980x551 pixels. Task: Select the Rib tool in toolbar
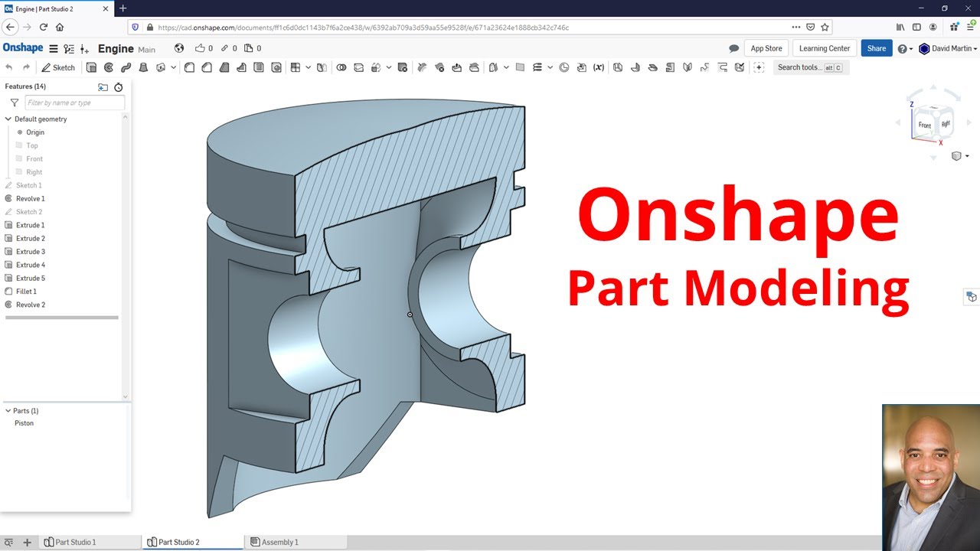(241, 67)
